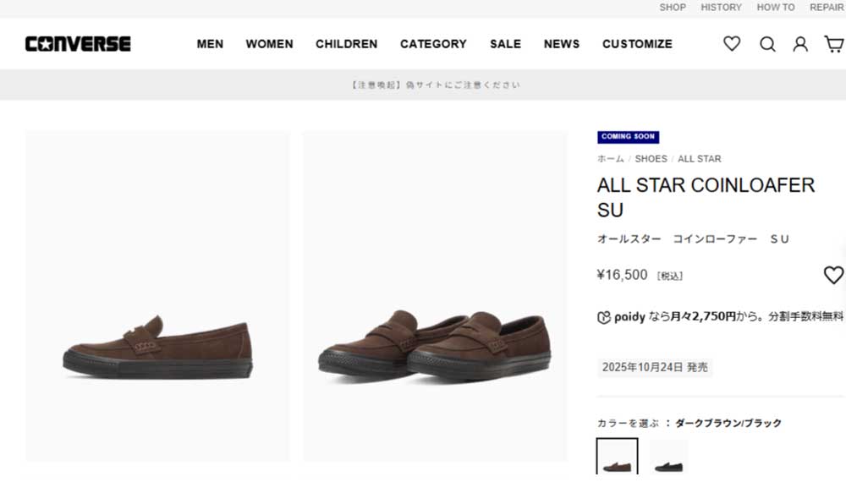
Task: Click the Converse logo
Action: click(x=78, y=44)
